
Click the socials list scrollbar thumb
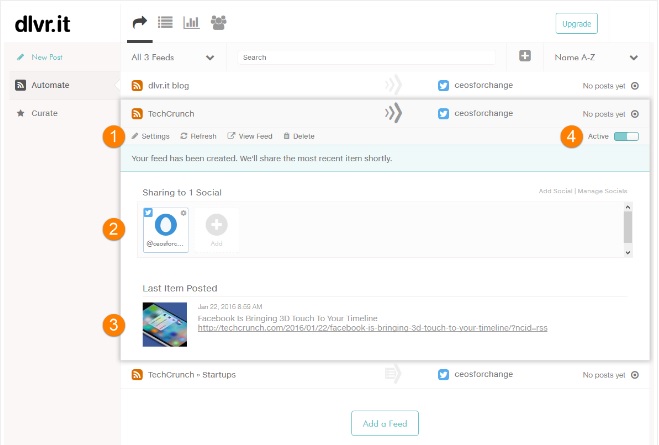[628, 227]
